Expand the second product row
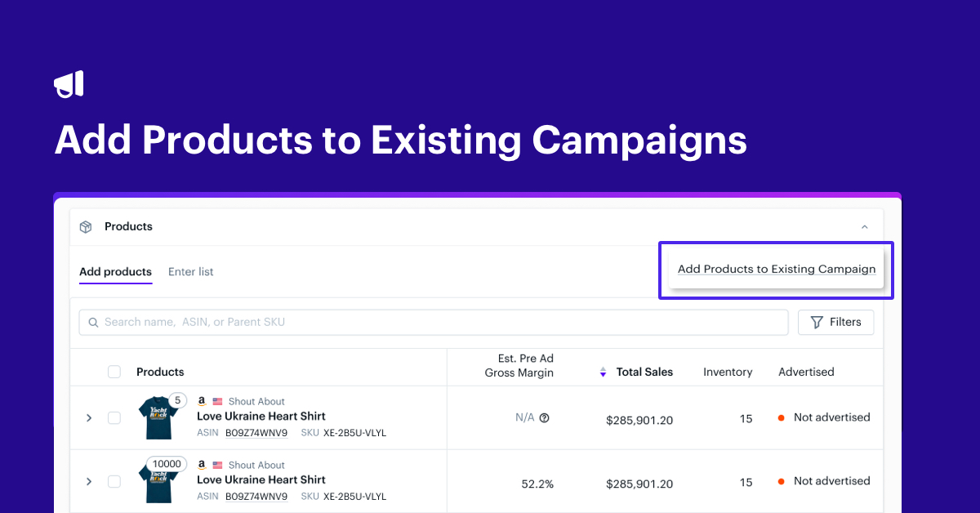This screenshot has height=513, width=980. coord(89,481)
